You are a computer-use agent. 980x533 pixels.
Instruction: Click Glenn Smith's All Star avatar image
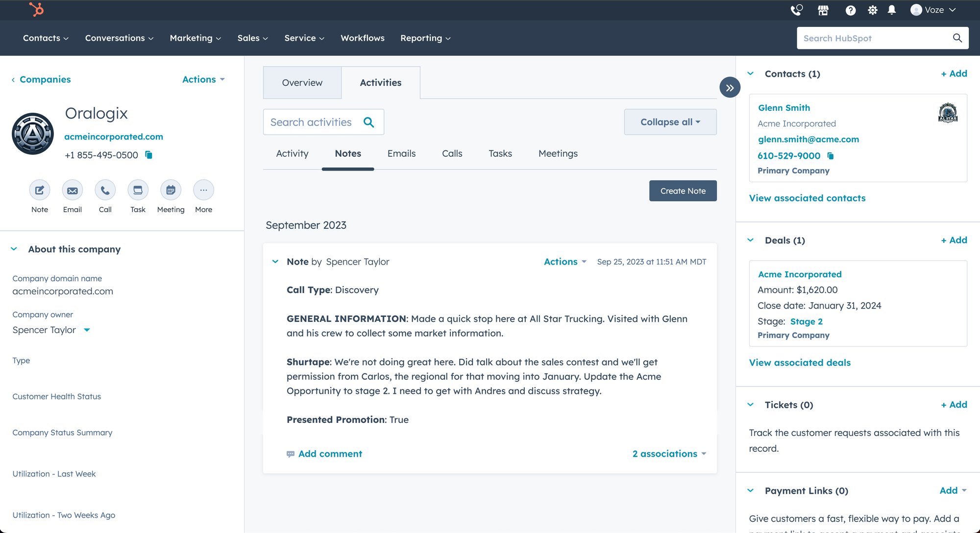(948, 113)
